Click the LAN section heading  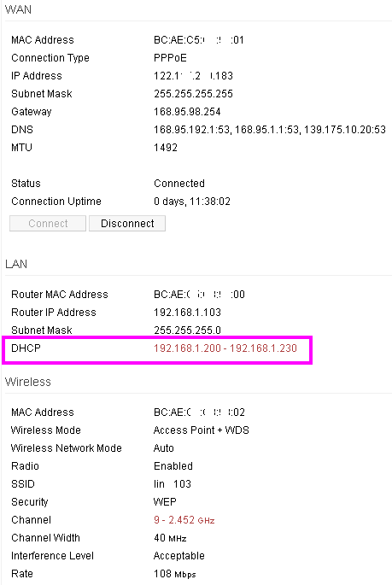click(x=16, y=264)
